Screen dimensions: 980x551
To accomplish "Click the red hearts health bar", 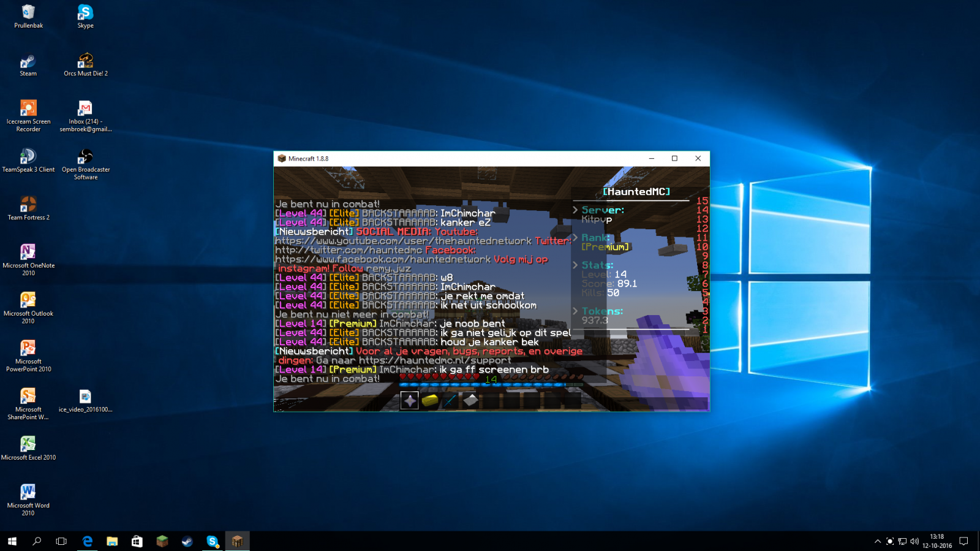I will pyautogui.click(x=439, y=377).
